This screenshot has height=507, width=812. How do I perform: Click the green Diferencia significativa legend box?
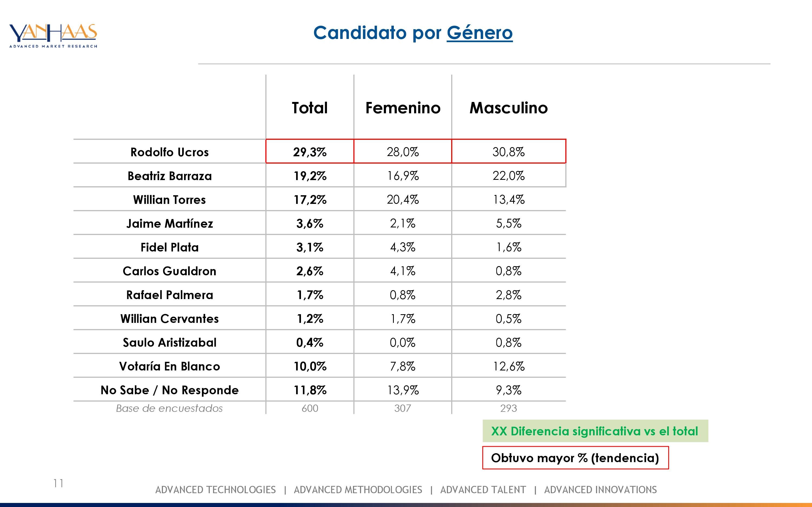tap(595, 431)
